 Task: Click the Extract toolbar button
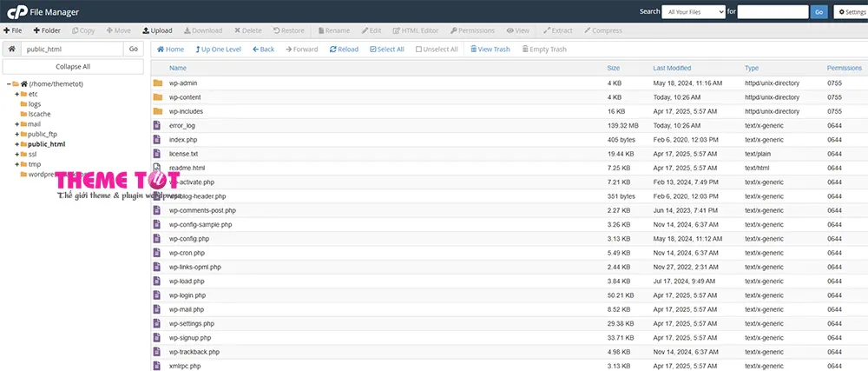click(558, 30)
